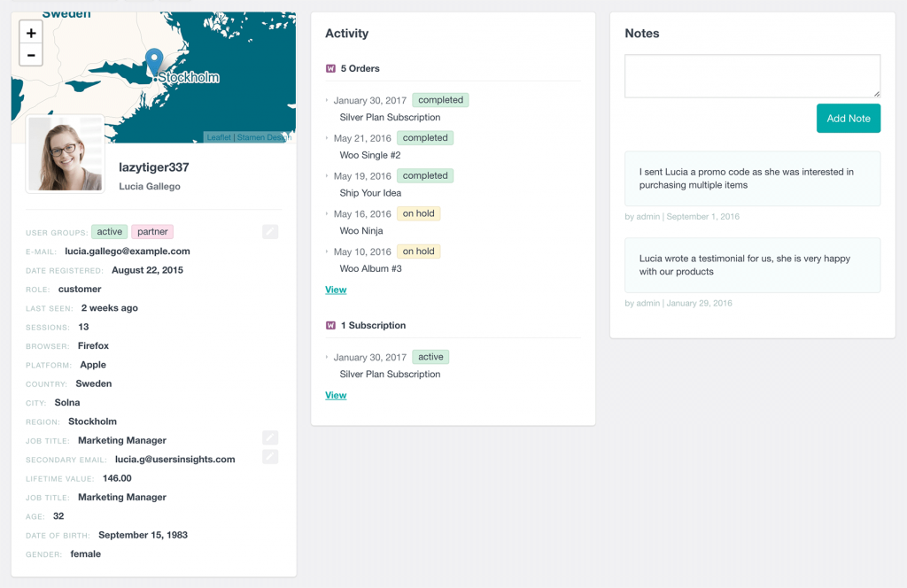Expand the January 30, 2017 order details
Viewport: 907px width, 588px height.
(326, 100)
